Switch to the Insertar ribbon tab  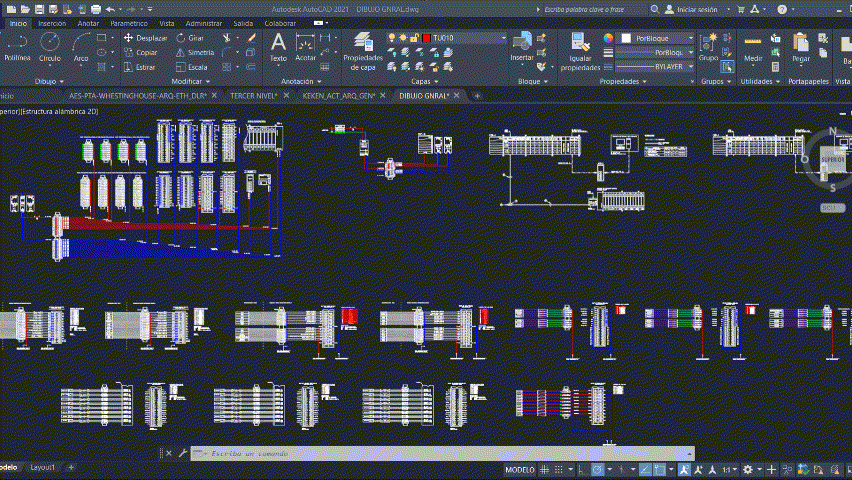pyautogui.click(x=51, y=22)
